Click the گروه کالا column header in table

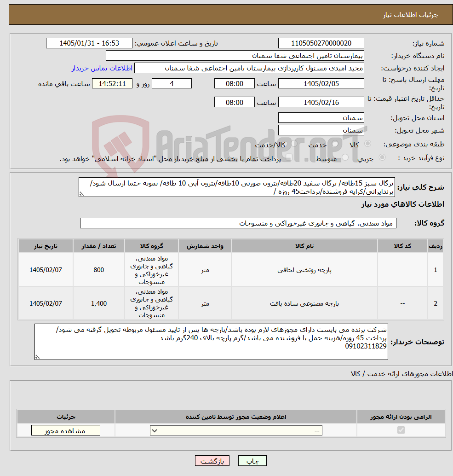coord(152,246)
